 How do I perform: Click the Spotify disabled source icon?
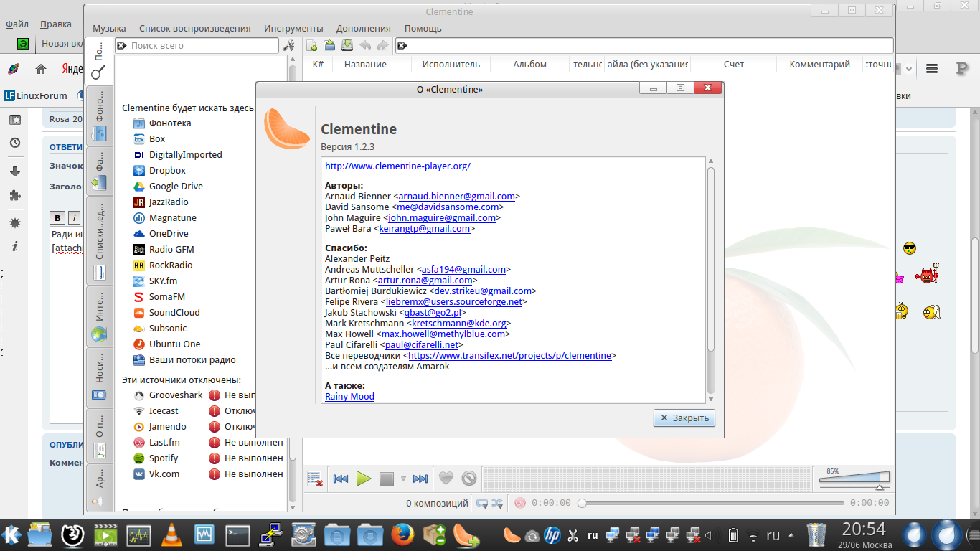point(139,458)
